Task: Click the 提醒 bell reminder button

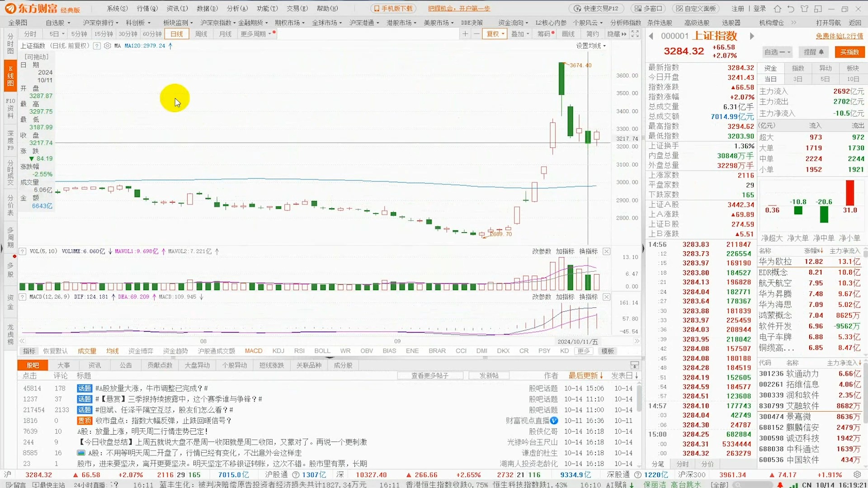Action: point(813,52)
